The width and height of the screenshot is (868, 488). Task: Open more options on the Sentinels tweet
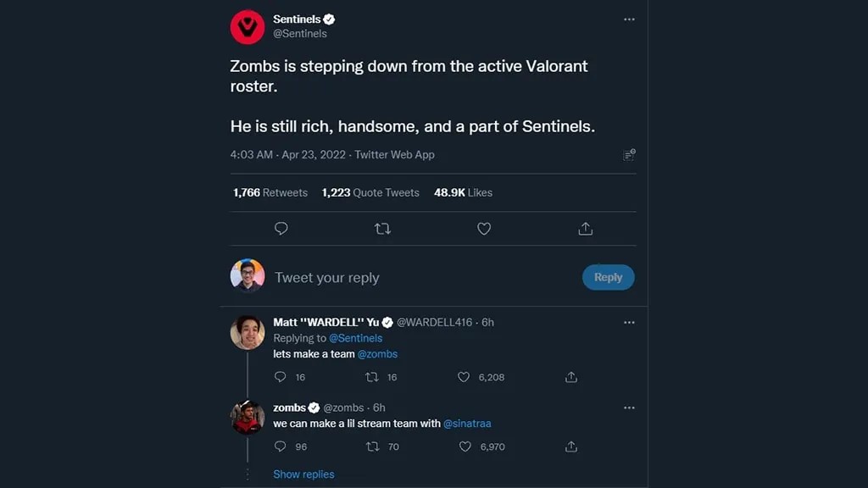click(629, 19)
